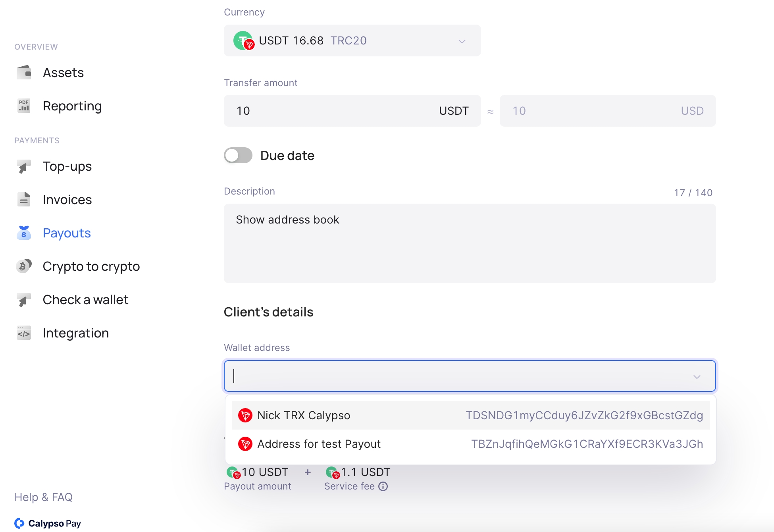This screenshot has height=532, width=774.
Task: Click the Check a wallet icon
Action: click(x=24, y=300)
